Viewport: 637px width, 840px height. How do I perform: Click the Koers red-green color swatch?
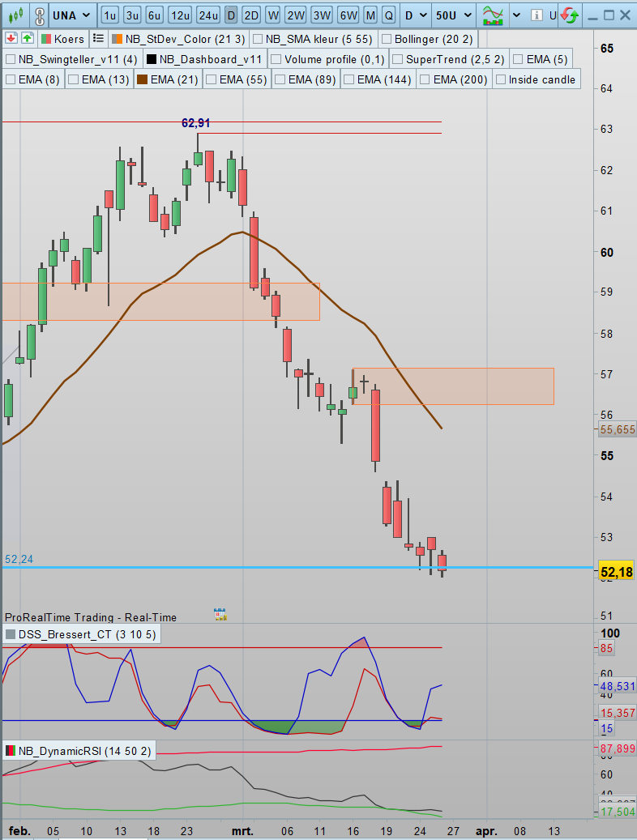pyautogui.click(x=46, y=39)
